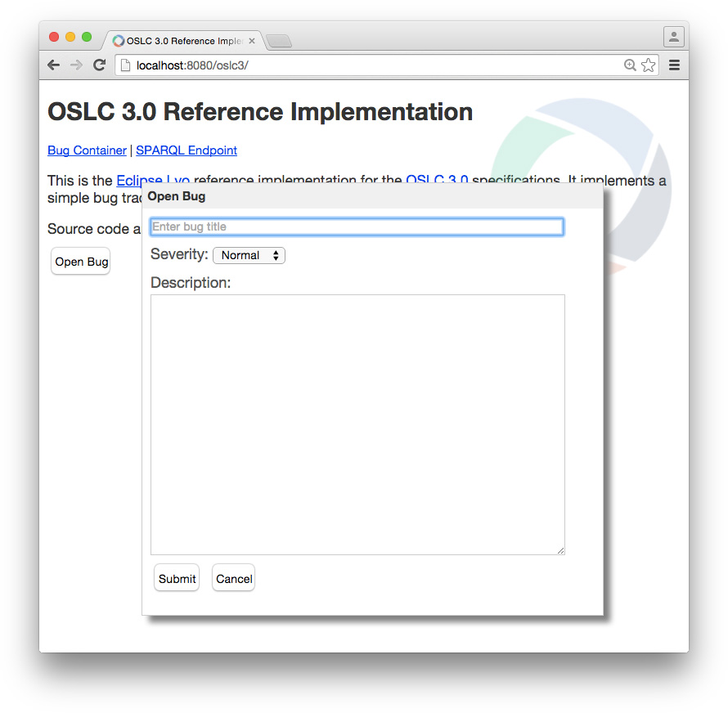Viewport: 728px width, 713px height.
Task: Click the red close window button
Action: [54, 37]
